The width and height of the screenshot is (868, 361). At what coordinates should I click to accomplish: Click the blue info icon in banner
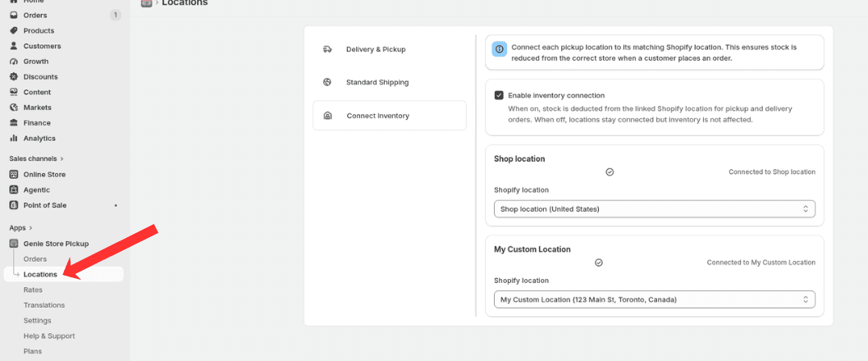point(500,49)
